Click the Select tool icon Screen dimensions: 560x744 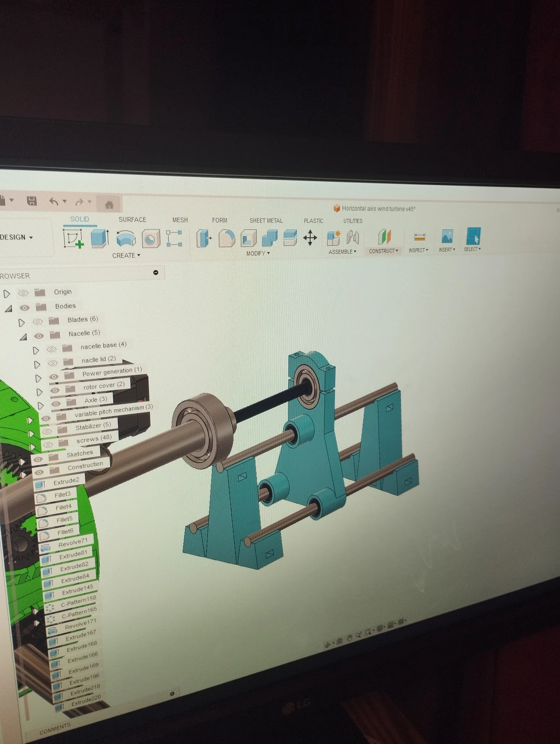473,236
